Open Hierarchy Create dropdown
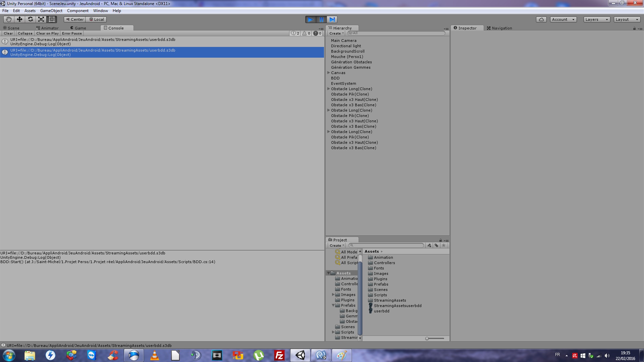This screenshot has width=644, height=362. (336, 34)
